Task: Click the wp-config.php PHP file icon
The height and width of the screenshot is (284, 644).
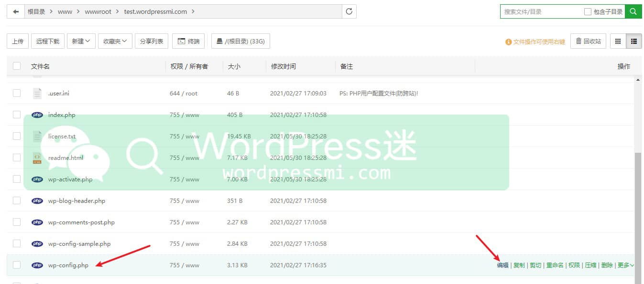Action: 37,265
